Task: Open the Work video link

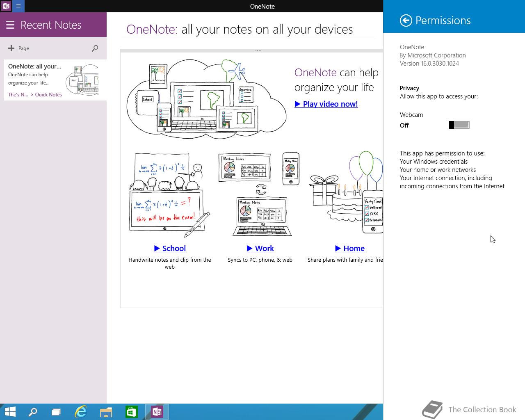Action: [260, 249]
